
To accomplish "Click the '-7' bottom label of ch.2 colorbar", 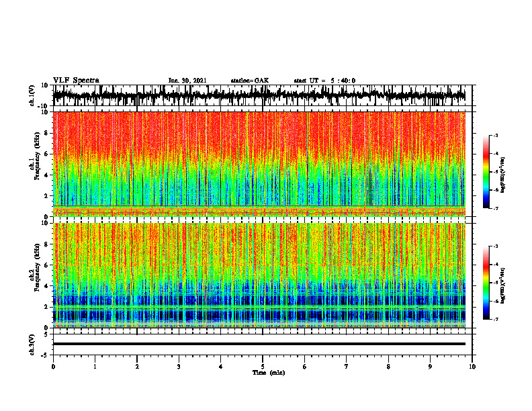I will [496, 320].
